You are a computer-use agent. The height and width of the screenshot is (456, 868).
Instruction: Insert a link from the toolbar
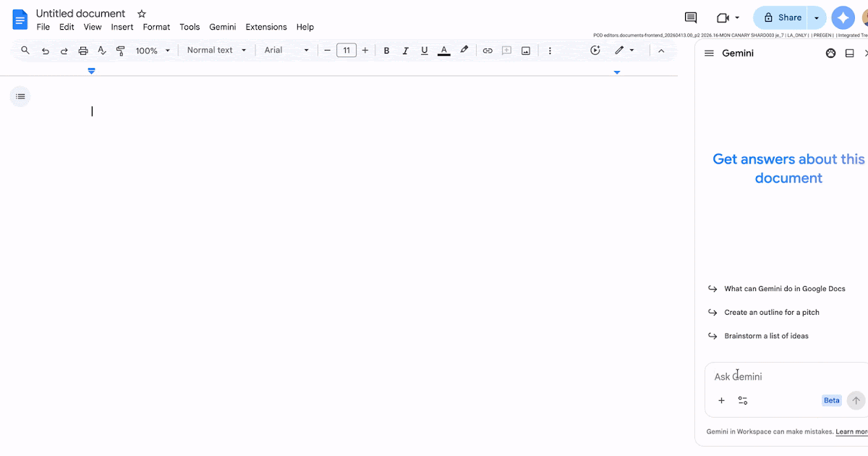(488, 51)
